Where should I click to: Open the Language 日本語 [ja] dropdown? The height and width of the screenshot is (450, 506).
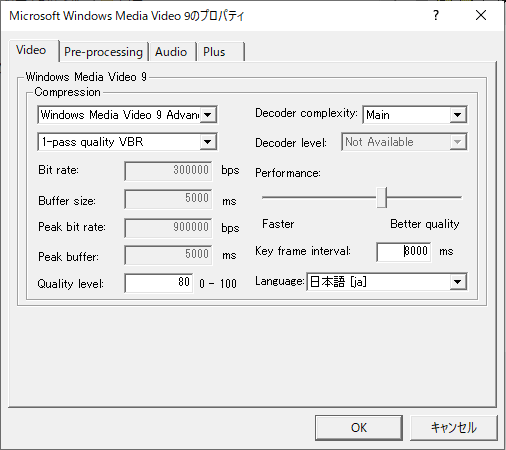pyautogui.click(x=387, y=282)
